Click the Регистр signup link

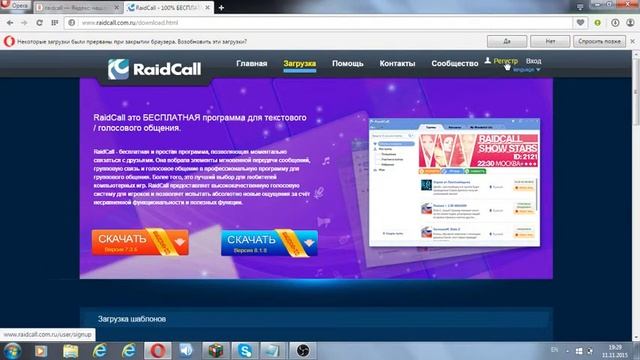(x=505, y=61)
